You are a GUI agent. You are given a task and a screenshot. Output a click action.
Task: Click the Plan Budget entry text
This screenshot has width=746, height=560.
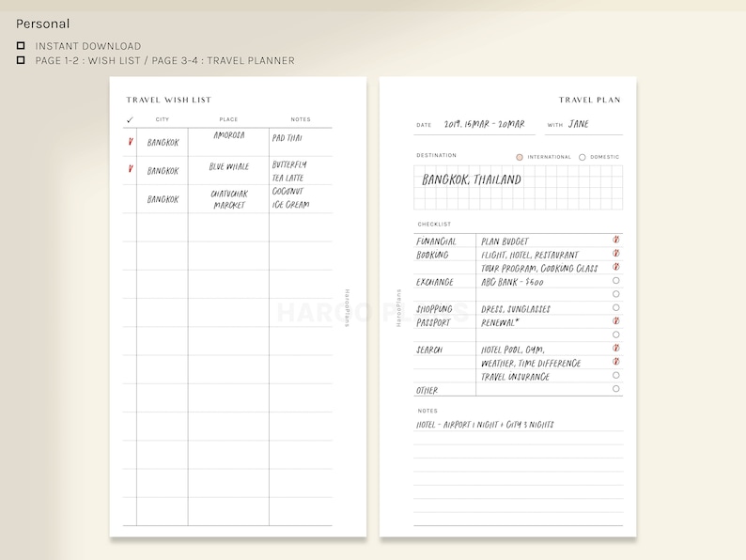505,241
